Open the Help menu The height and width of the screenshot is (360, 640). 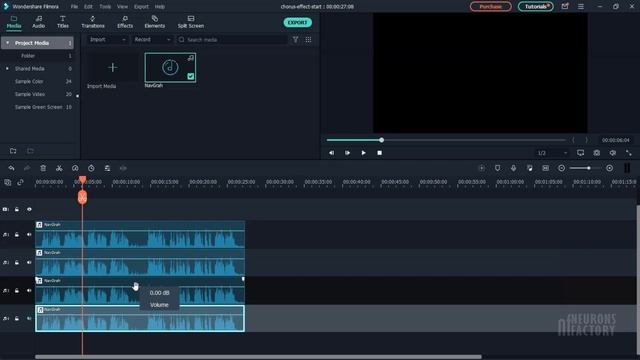tap(160, 7)
